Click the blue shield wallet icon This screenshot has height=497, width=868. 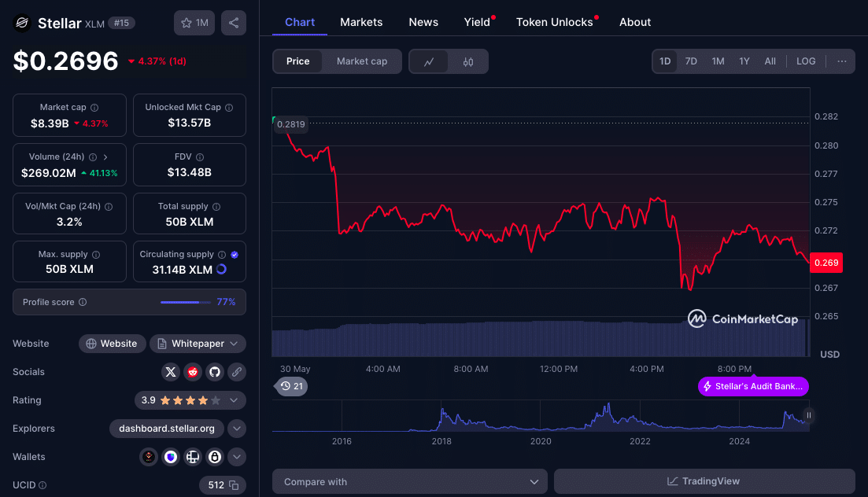171,457
